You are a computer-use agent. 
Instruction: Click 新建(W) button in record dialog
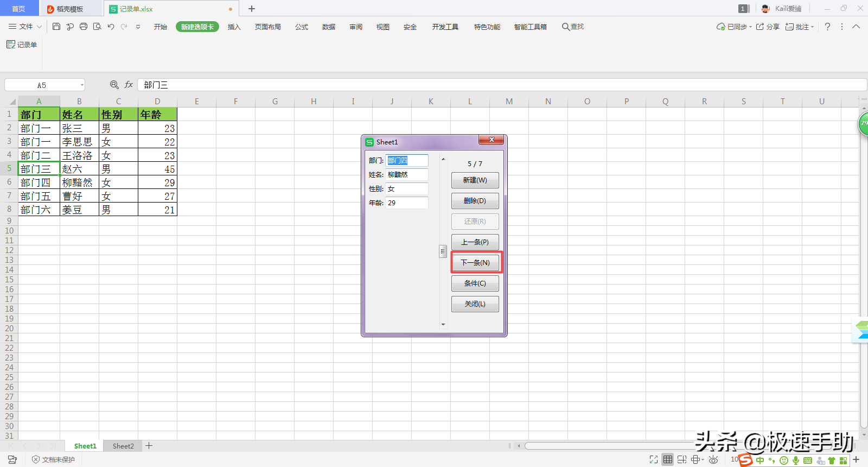[475, 180]
